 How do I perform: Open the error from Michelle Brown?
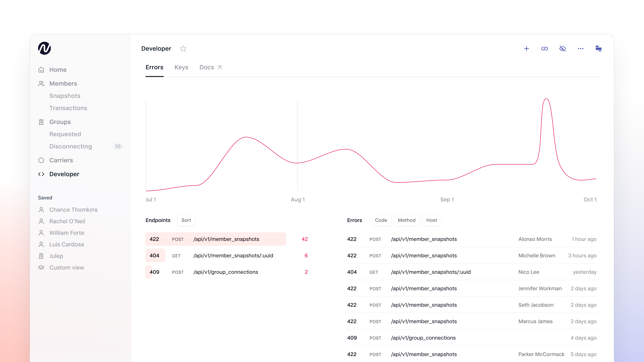pyautogui.click(x=472, y=256)
